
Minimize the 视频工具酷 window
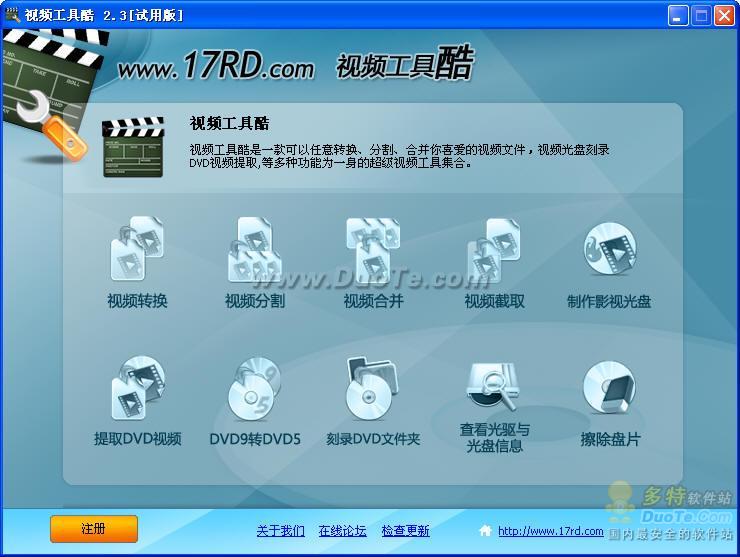pos(678,16)
